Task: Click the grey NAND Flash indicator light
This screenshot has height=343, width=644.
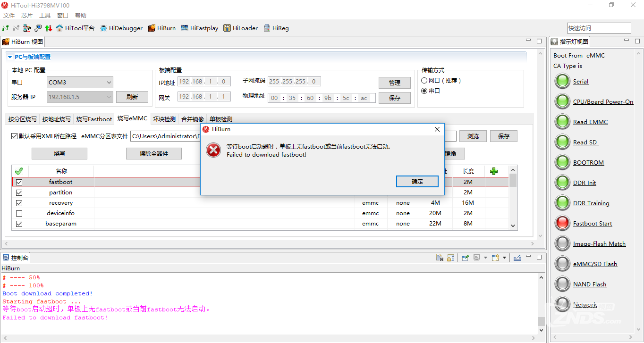Action: coord(562,284)
